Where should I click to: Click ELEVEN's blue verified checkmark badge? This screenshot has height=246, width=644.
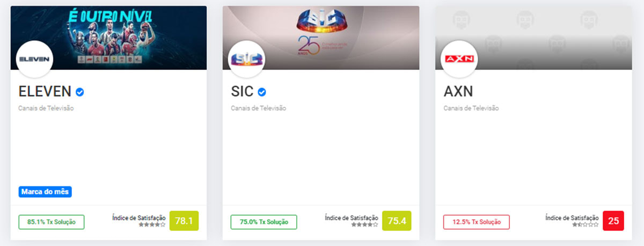tap(80, 92)
